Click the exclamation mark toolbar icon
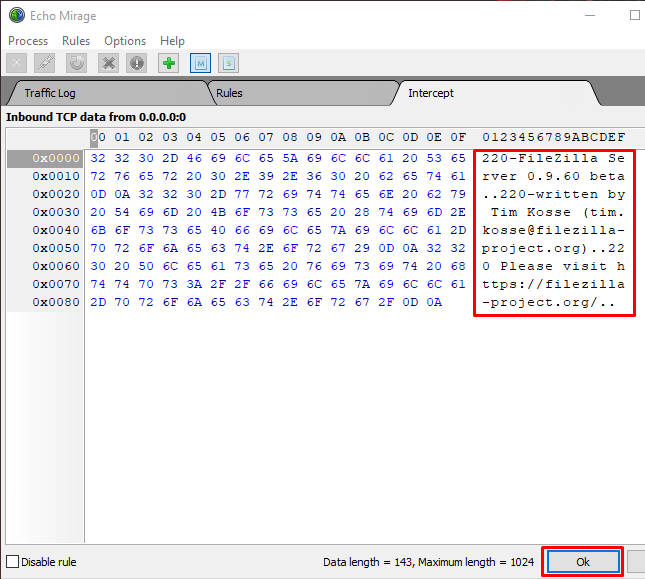 (137, 63)
